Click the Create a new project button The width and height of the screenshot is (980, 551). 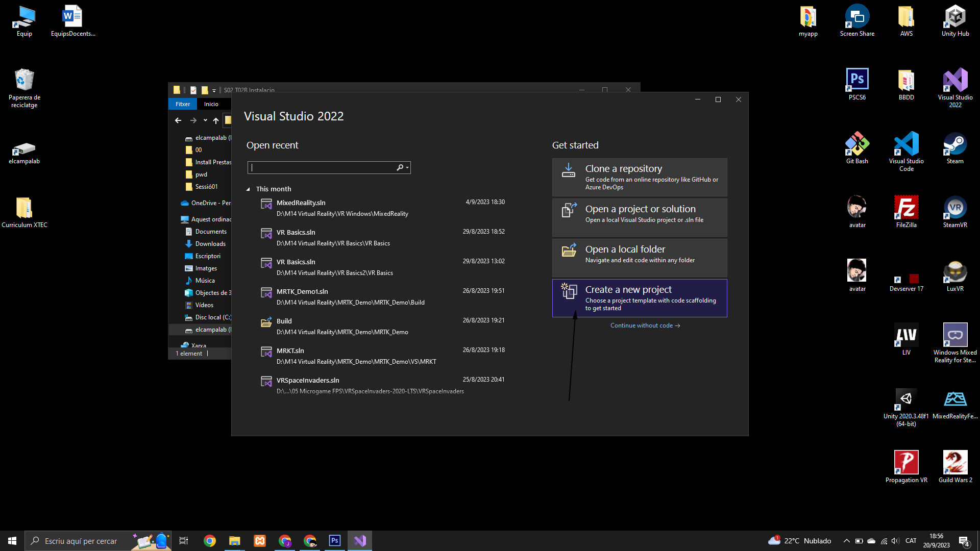[639, 298]
